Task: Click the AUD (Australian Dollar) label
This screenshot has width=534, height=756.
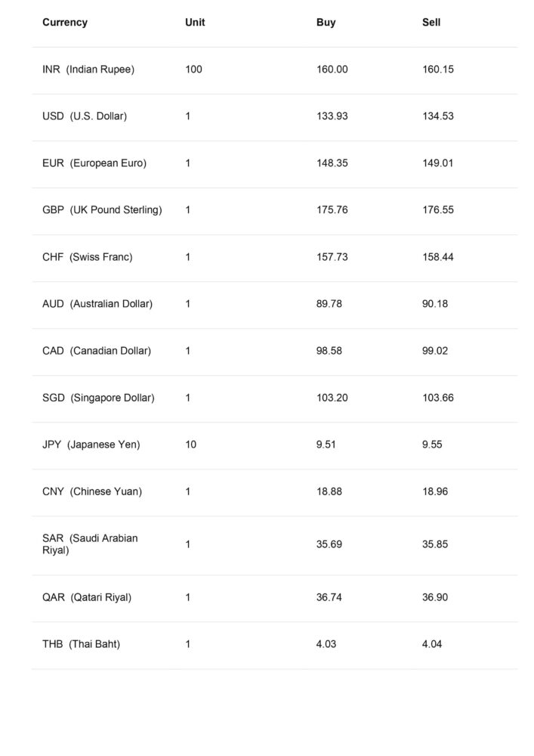Action: coord(97,304)
